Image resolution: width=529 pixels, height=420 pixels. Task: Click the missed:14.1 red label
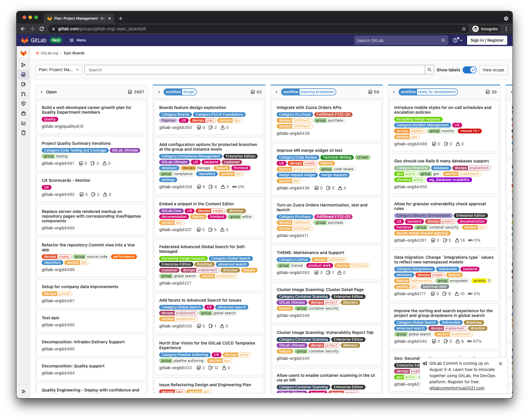[470, 131]
